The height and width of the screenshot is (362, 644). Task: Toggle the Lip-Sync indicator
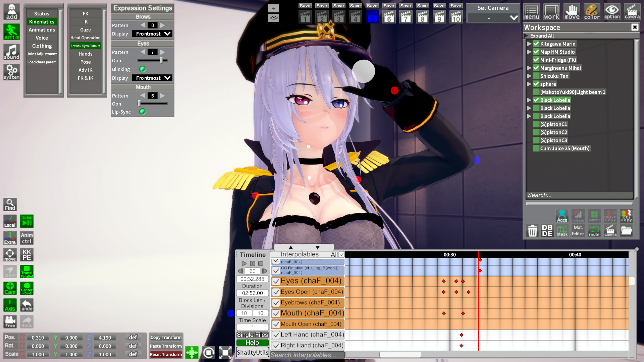[x=142, y=112]
